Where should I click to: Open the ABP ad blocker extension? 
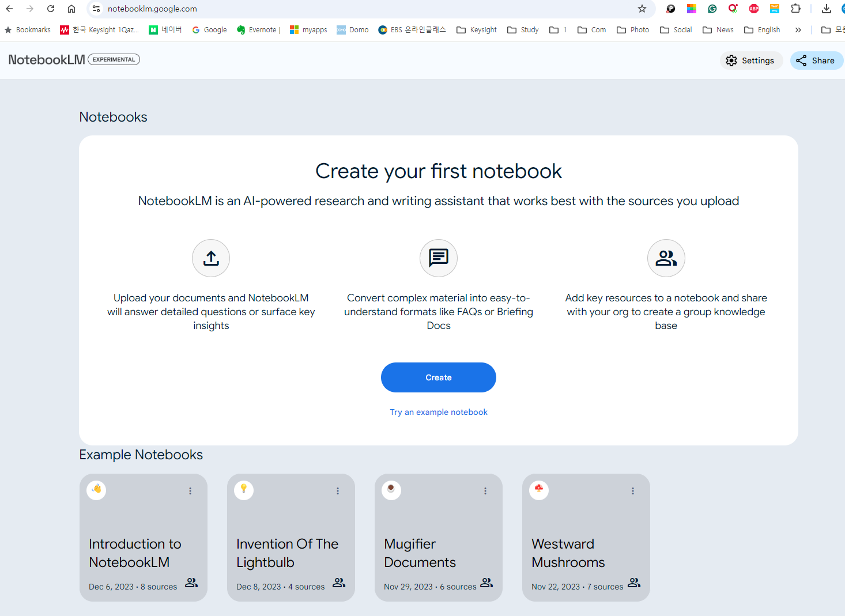click(x=754, y=9)
